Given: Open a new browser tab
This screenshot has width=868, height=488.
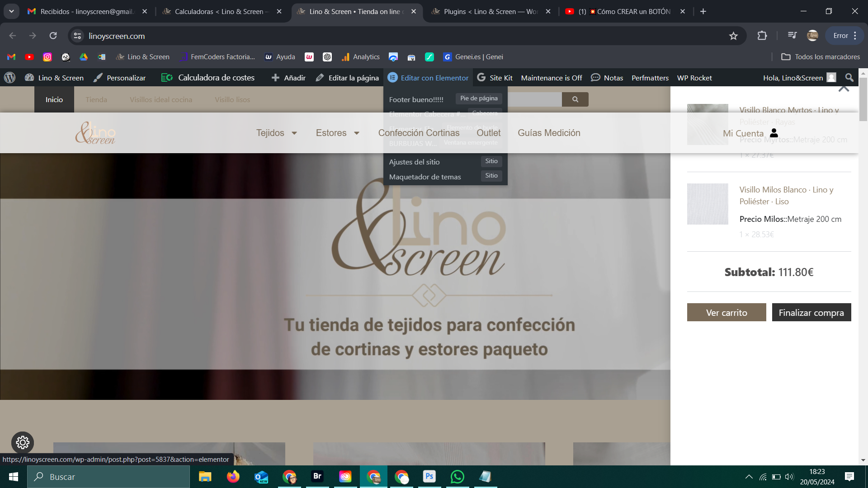Looking at the screenshot, I should (703, 11).
